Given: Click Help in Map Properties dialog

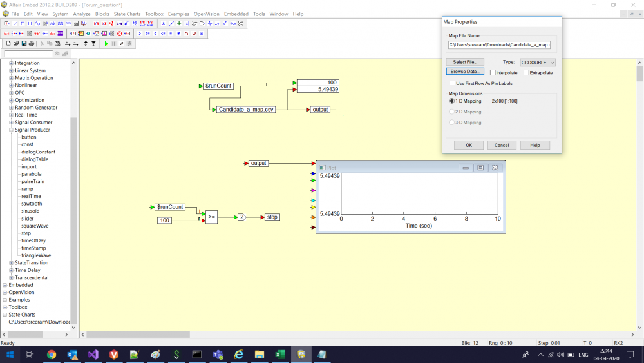Looking at the screenshot, I should [x=535, y=145].
